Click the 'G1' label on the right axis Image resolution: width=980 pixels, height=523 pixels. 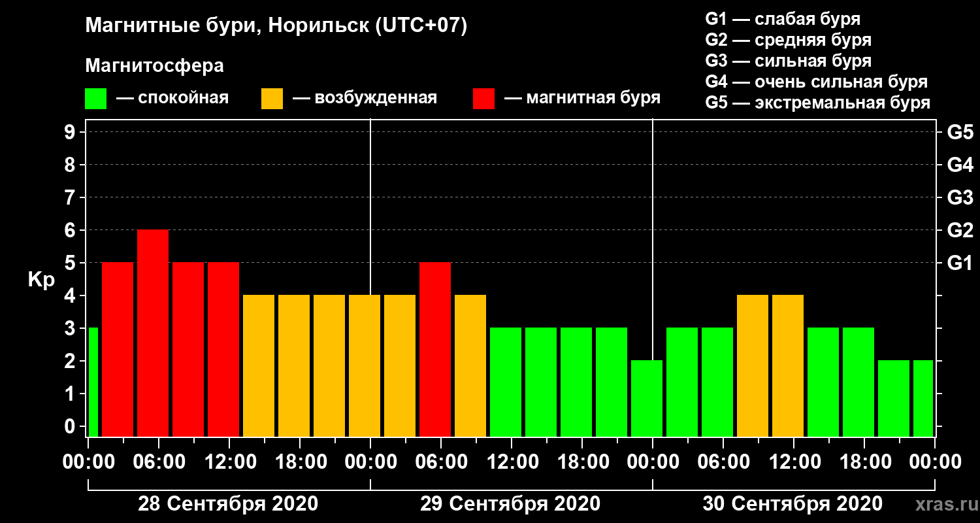click(x=960, y=263)
